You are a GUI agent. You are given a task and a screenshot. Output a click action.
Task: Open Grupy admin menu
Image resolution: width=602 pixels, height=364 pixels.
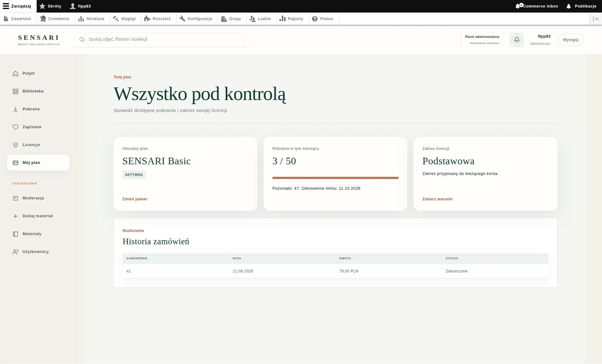(x=232, y=19)
